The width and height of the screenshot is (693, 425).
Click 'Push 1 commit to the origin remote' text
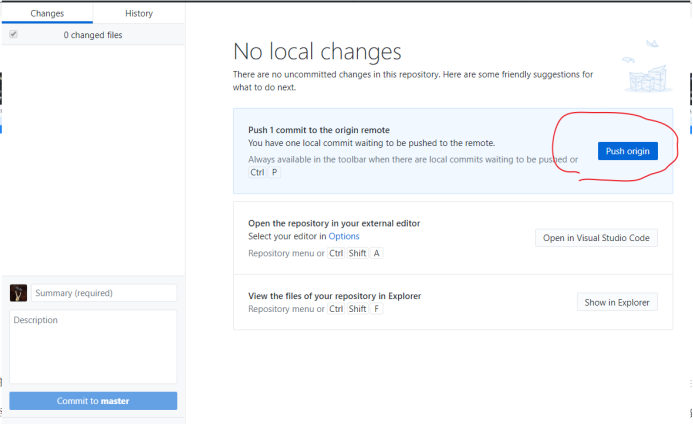(319, 130)
